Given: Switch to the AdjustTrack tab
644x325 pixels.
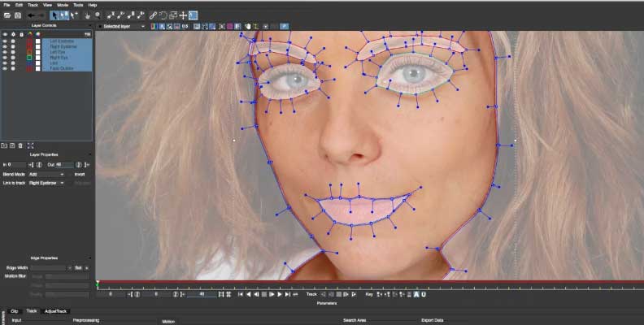Looking at the screenshot, I should [x=56, y=311].
